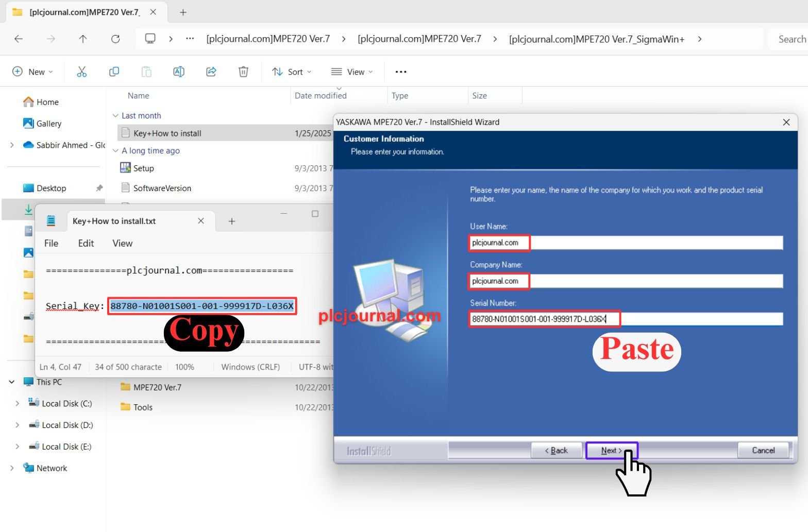The width and height of the screenshot is (808, 532).
Task: Open Local Disk (C:) in navigation pane
Action: pos(60,403)
